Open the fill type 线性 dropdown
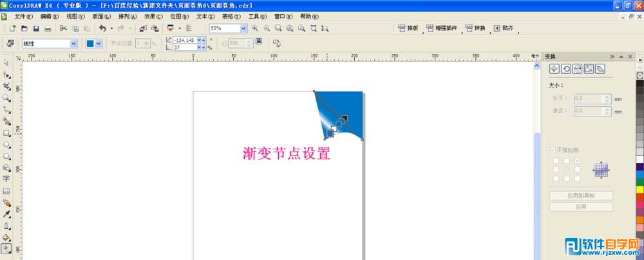 (x=73, y=44)
